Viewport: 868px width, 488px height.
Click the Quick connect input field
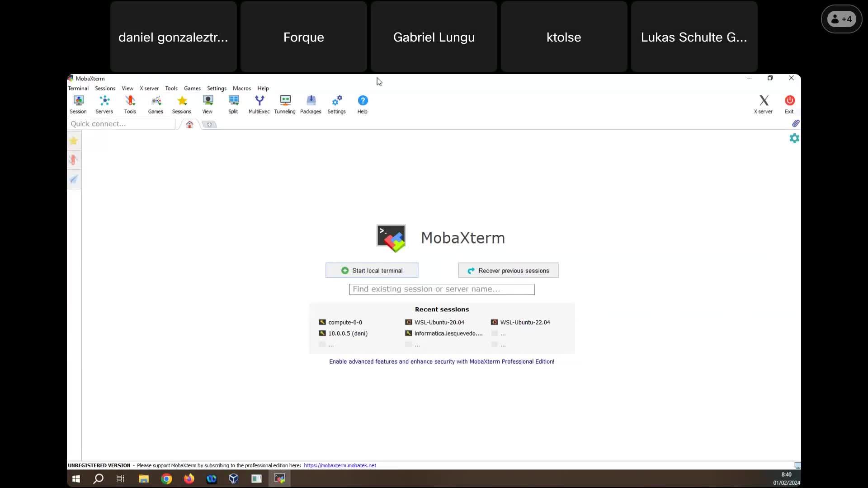tap(121, 124)
